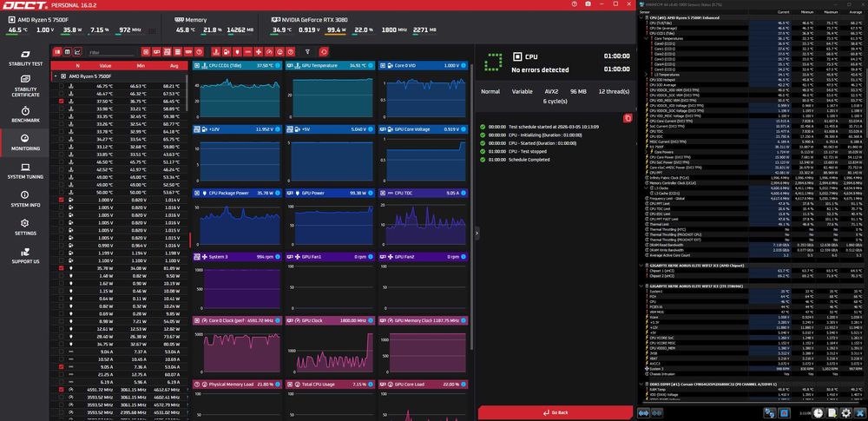Sort OCCT table by Value column header
This screenshot has height=421, width=868.
(x=105, y=66)
